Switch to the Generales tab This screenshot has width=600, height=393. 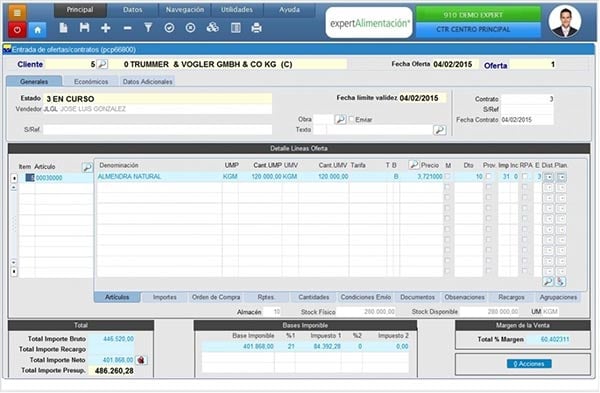tap(34, 82)
